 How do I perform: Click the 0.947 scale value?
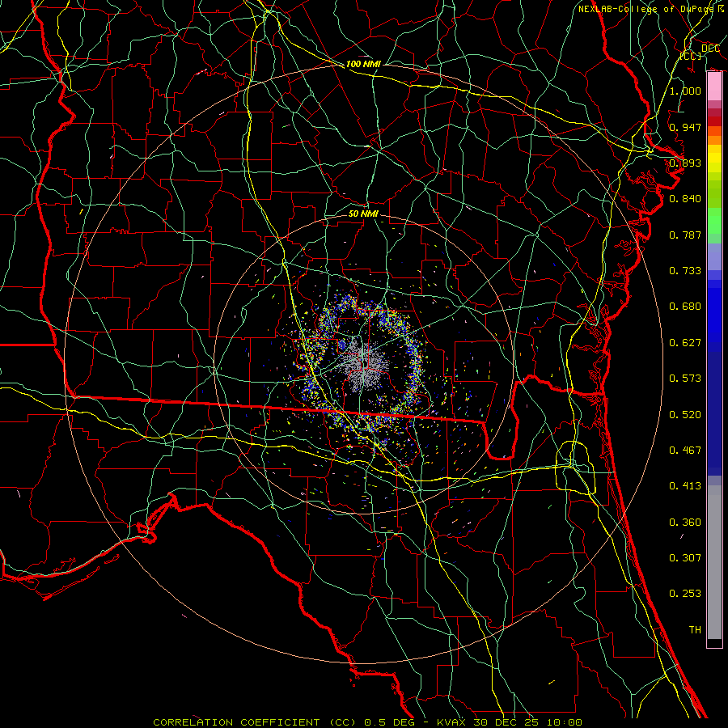click(x=685, y=127)
